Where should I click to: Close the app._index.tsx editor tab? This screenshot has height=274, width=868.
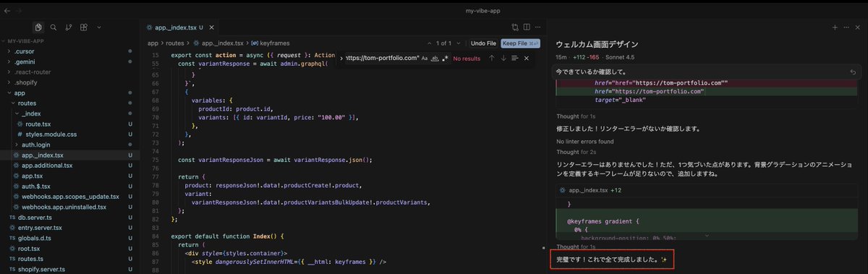[x=210, y=27]
